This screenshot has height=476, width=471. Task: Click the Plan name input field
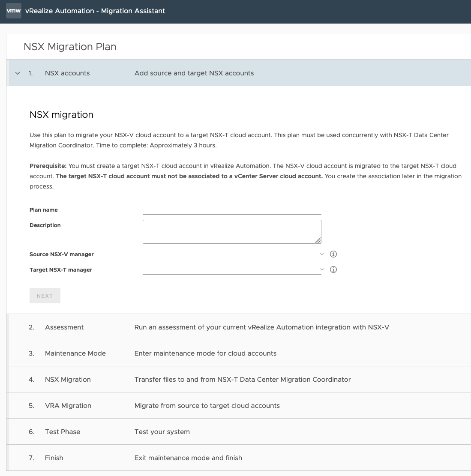[x=232, y=210]
